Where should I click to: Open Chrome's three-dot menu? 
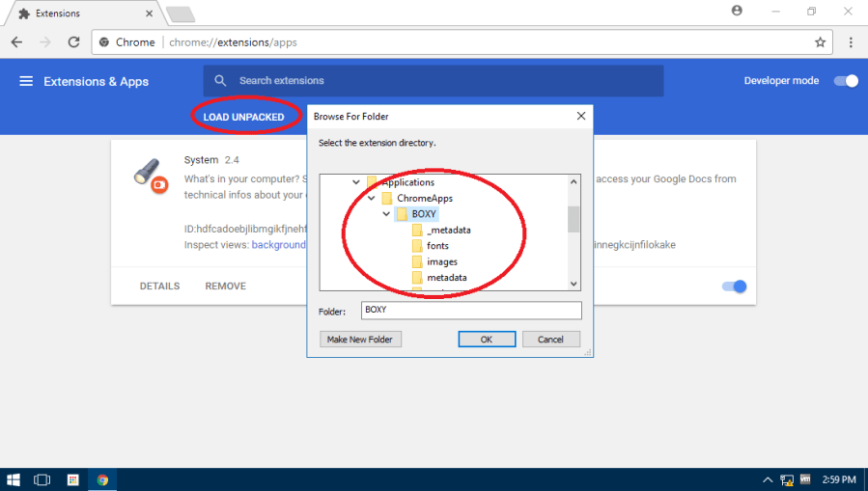(851, 42)
